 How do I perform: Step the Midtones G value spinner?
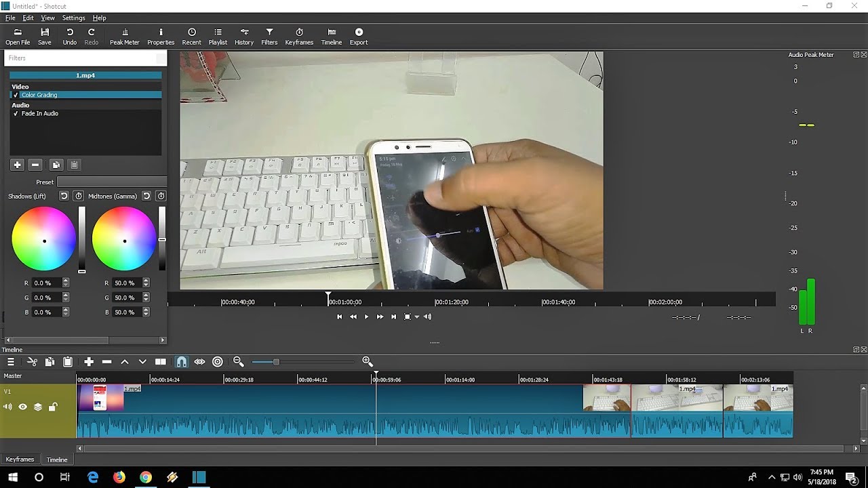(146, 298)
